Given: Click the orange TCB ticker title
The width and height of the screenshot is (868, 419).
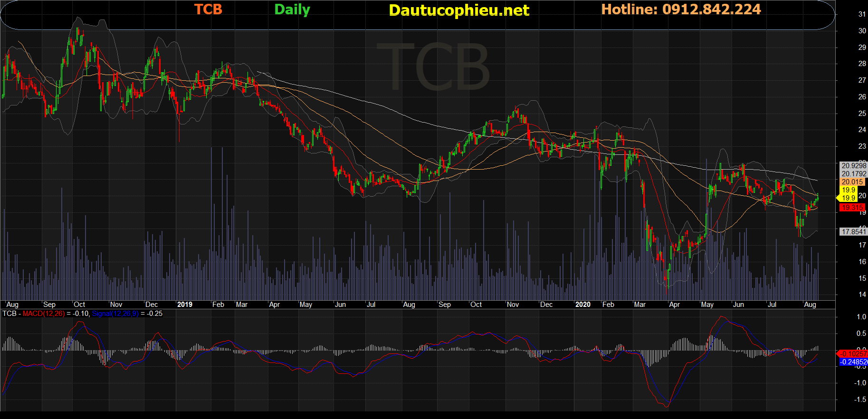Looking at the screenshot, I should (x=208, y=10).
